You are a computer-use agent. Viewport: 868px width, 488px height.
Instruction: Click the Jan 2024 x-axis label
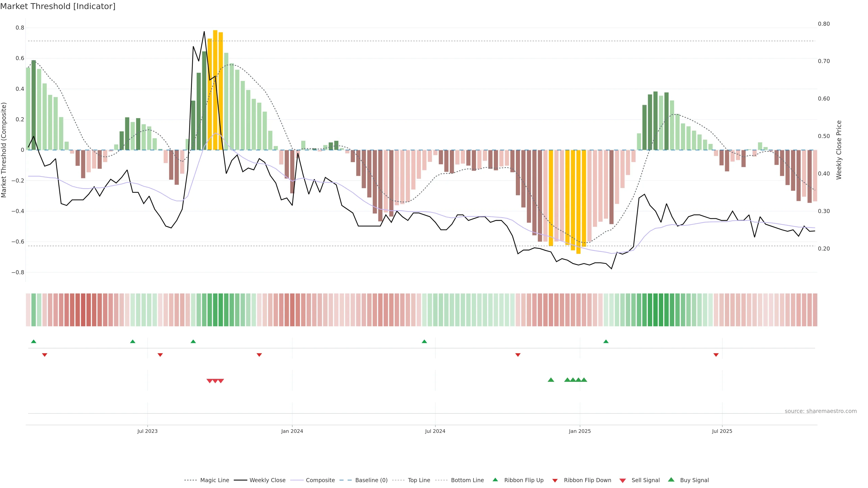[292, 431]
